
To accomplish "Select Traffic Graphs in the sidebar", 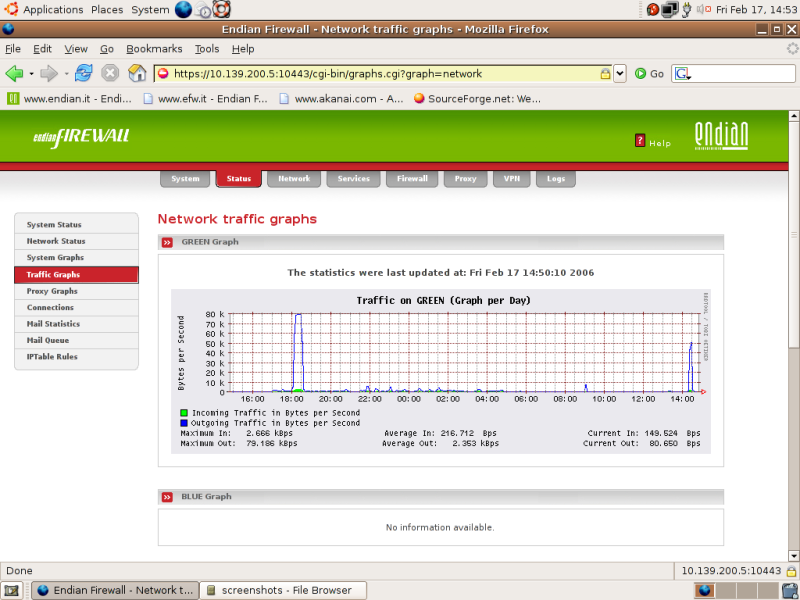I will (x=77, y=274).
